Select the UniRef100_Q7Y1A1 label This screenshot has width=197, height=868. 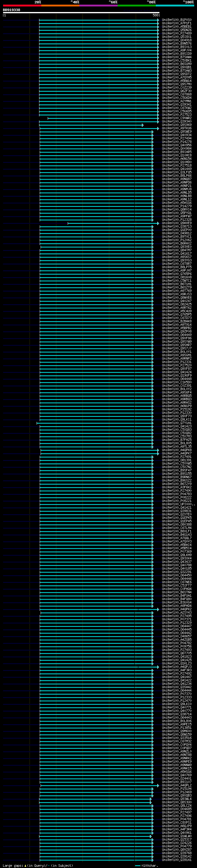[176, 423]
